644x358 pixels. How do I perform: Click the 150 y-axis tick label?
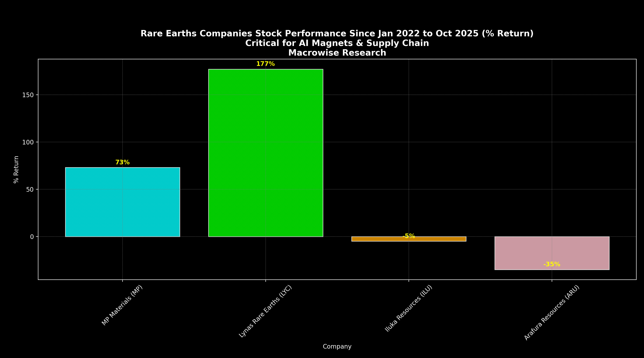point(28,95)
